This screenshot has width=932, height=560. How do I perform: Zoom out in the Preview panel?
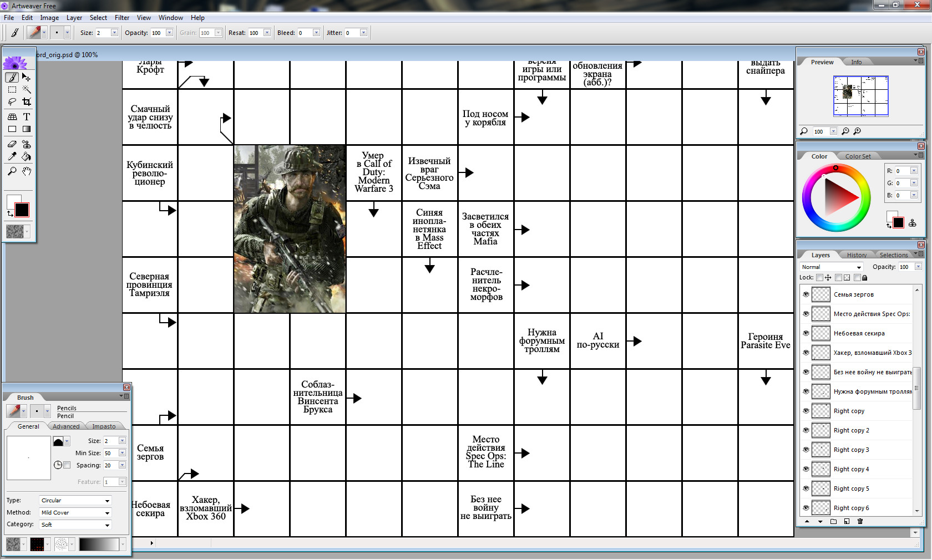point(845,131)
